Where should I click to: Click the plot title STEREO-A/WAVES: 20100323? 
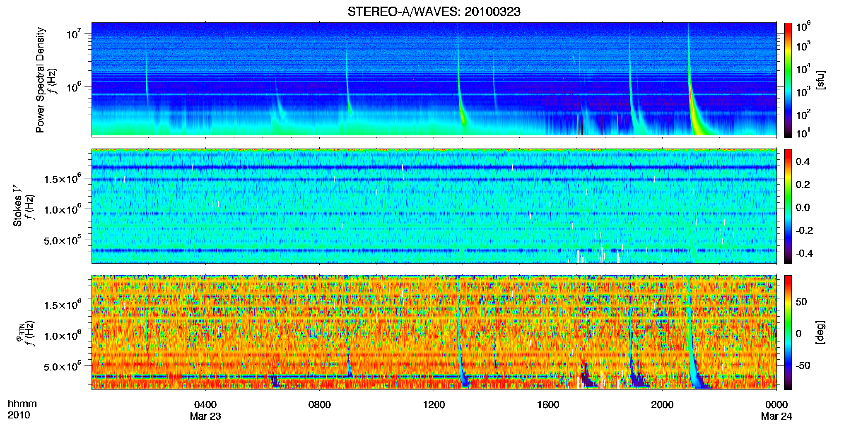(x=434, y=12)
